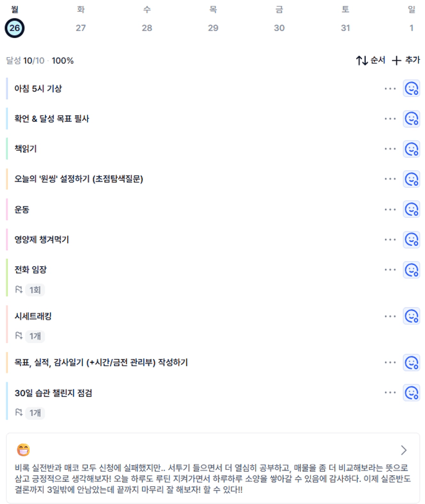The image size is (425, 504).
Task: Click the emoji check icon for 운동
Action: coord(411,209)
